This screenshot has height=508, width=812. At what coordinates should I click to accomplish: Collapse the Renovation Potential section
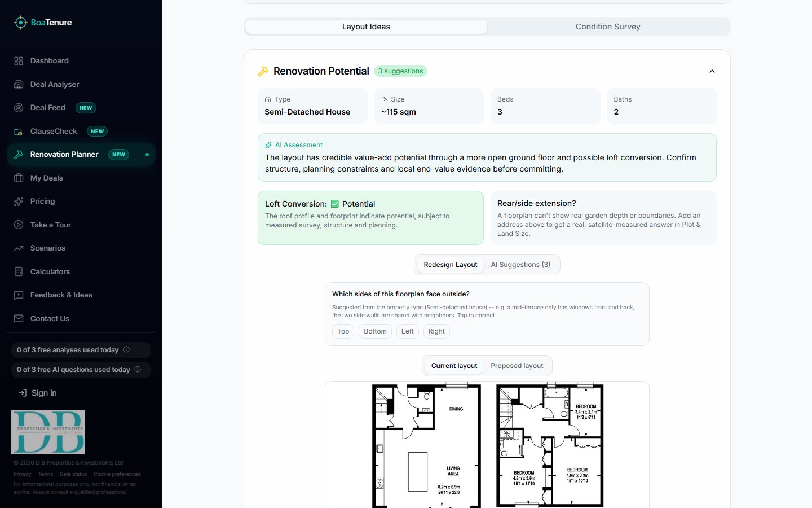712,71
